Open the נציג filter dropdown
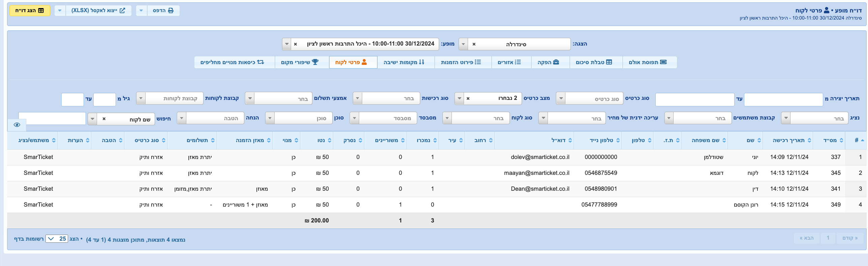The width and height of the screenshot is (868, 266). click(814, 118)
